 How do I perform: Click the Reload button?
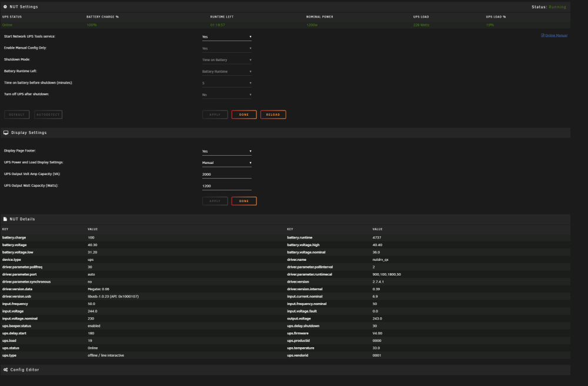coord(273,115)
